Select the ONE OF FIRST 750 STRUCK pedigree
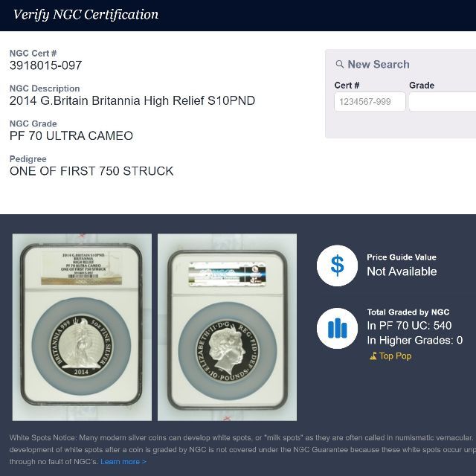The image size is (476, 476). click(x=91, y=171)
